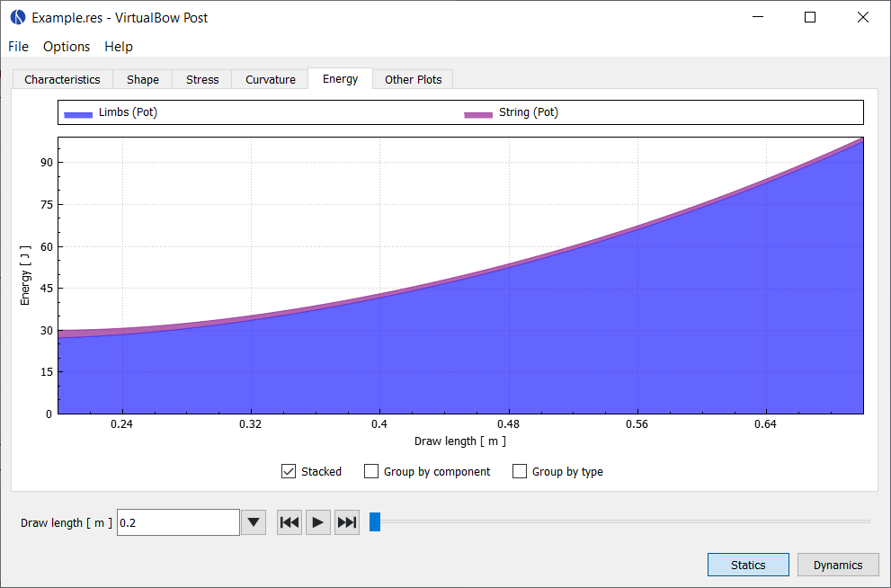Maximize the VirtualBow Post window
Screen dimensions: 891x588
pyautogui.click(x=810, y=17)
